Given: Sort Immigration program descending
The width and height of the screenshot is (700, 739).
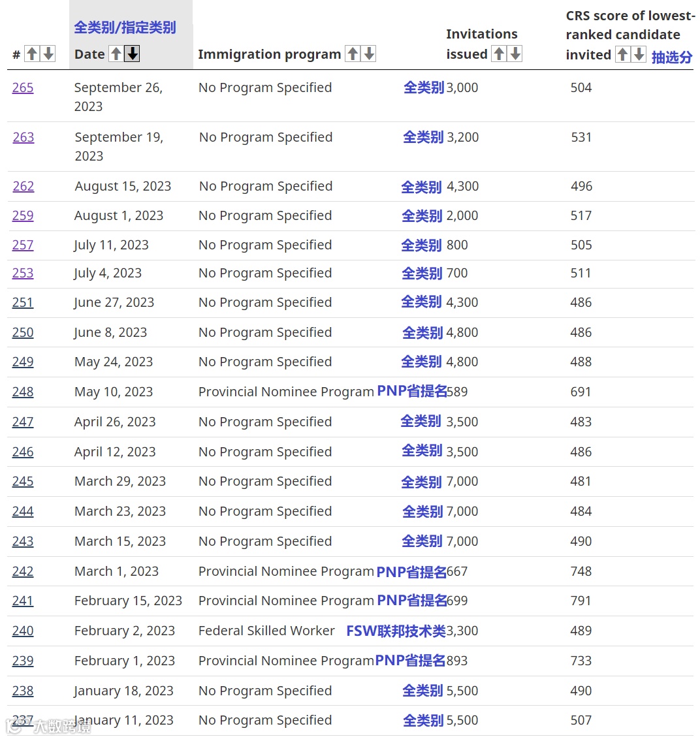Looking at the screenshot, I should (x=369, y=54).
